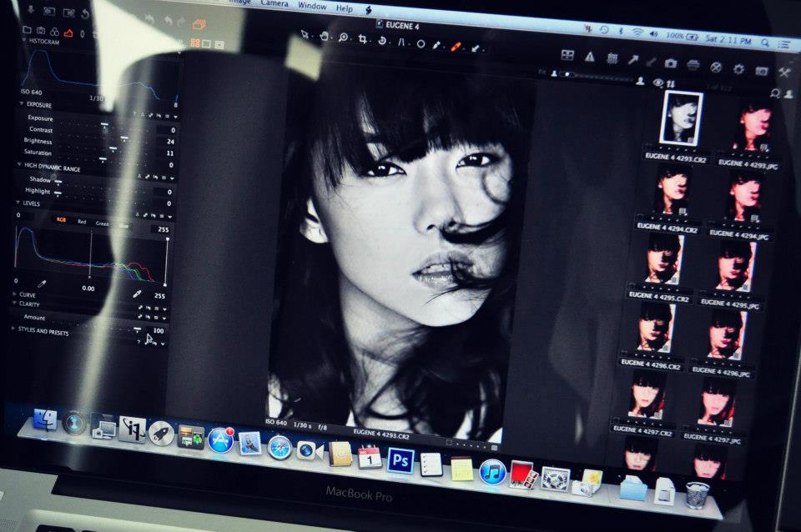
Task: Switch to orange multi-view grid icon
Action: pyautogui.click(x=195, y=43)
